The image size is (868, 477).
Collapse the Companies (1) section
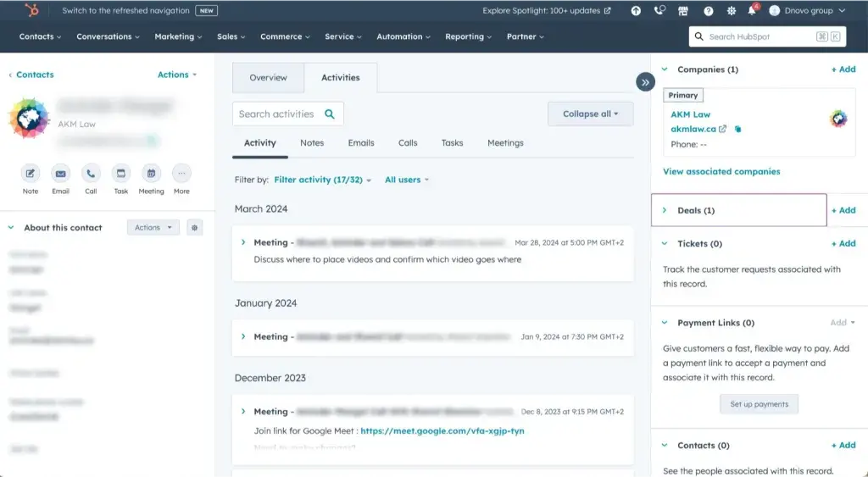tap(665, 69)
